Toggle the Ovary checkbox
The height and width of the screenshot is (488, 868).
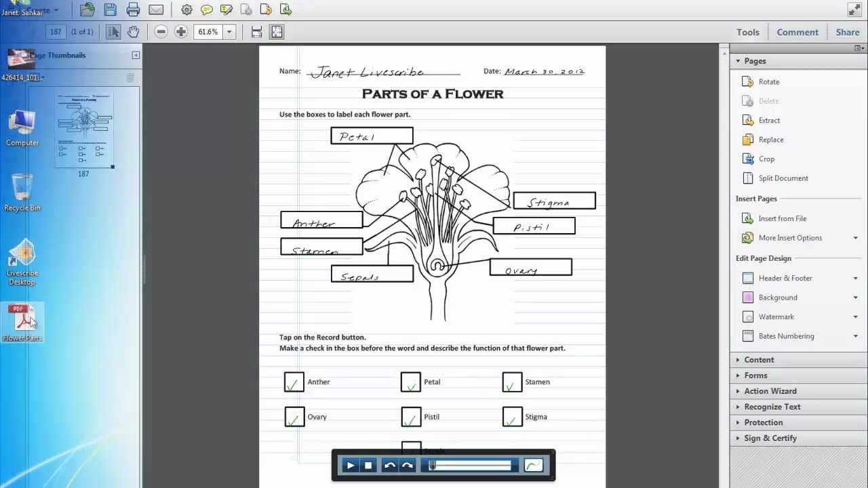coord(294,417)
